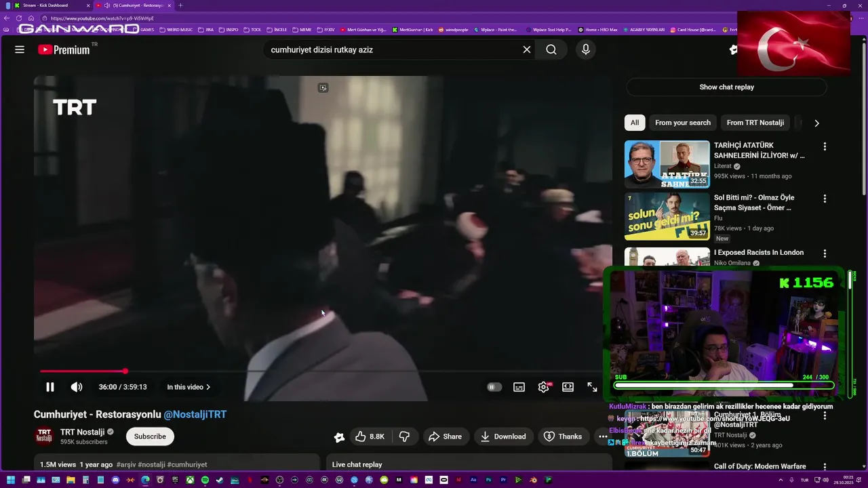Open the wiredpeople bookmark
868x488 pixels.
[x=454, y=30]
